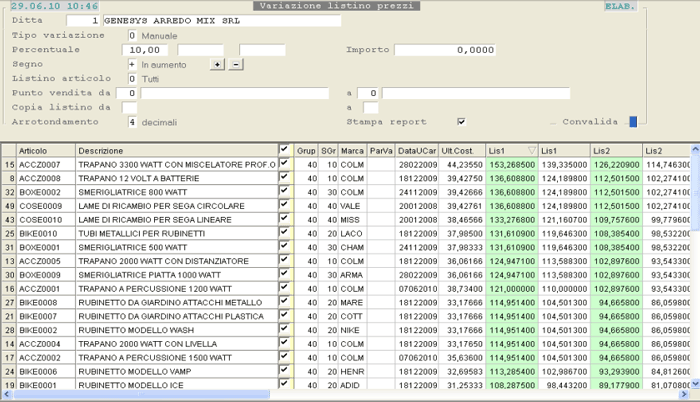Toggle the select-all checkbox in the table header
This screenshot has width=700, height=402.
[x=285, y=150]
